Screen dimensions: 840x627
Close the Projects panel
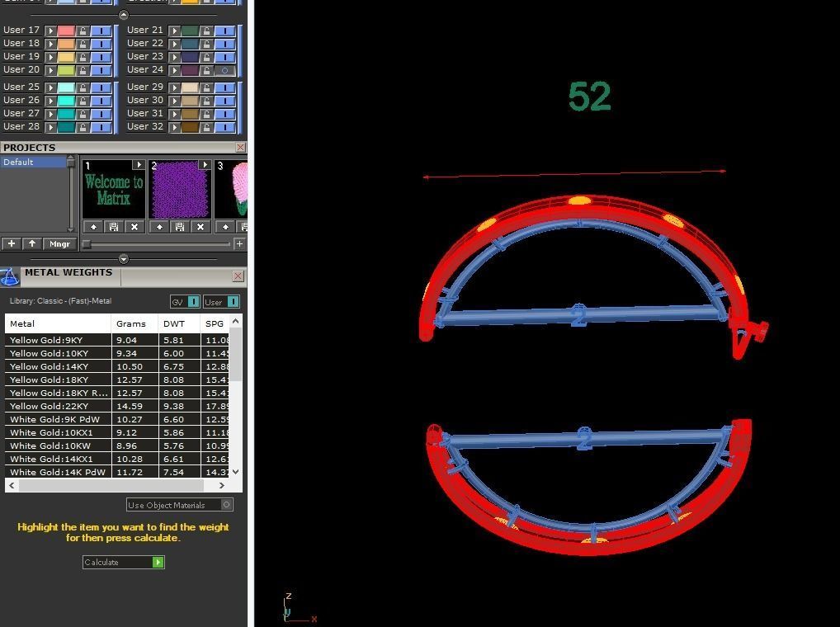click(x=241, y=147)
